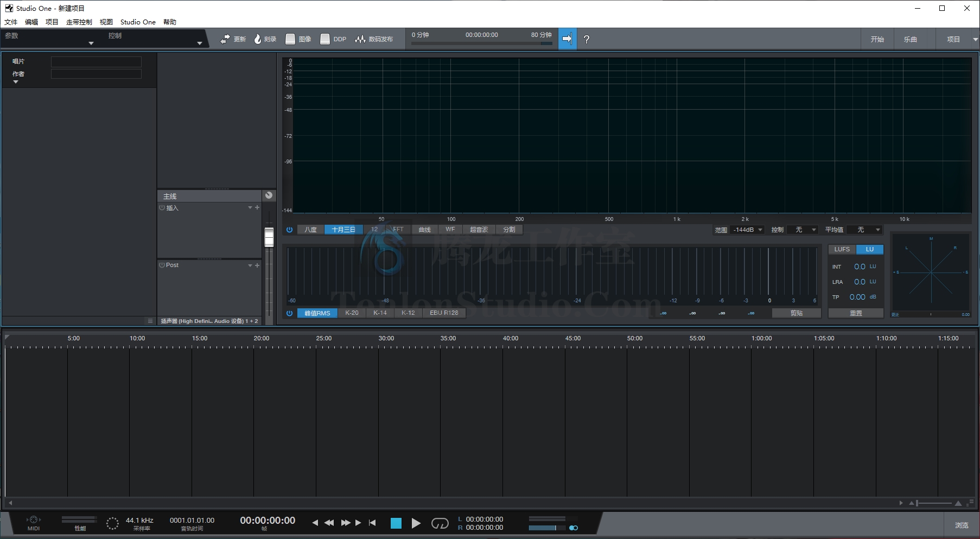Expand metadata fields below 作者

(x=16, y=82)
